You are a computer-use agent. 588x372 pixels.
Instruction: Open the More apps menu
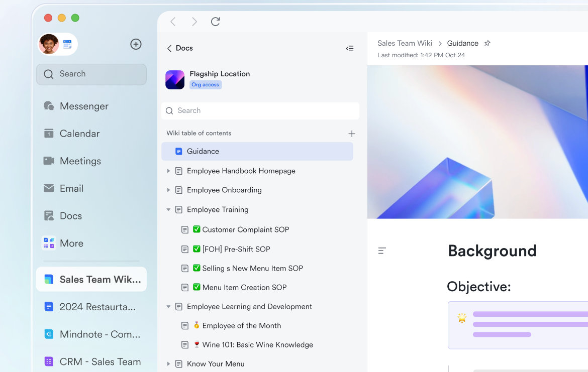tap(63, 243)
